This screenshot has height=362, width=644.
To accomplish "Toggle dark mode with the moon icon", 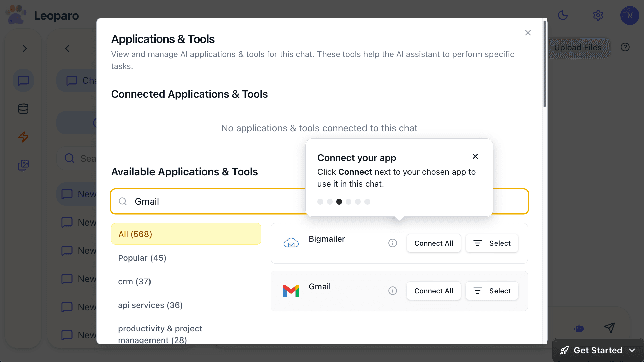I will point(563,15).
